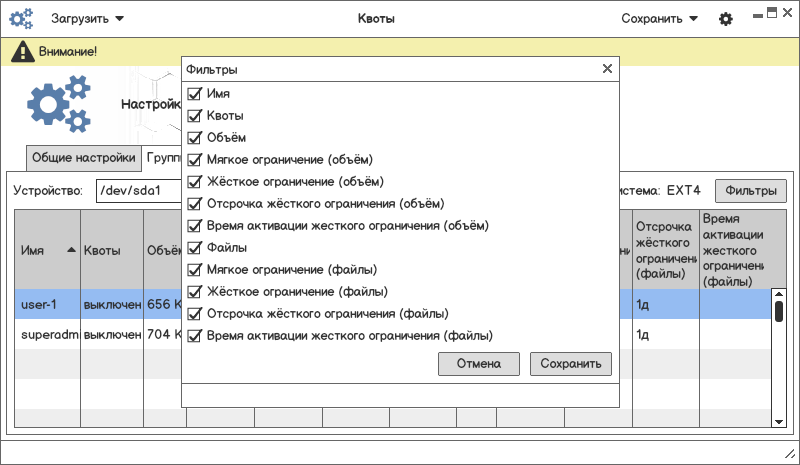800x465 pixels.
Task: Toggle Жёсткое ограничение (объём) checkbox
Action: pos(195,181)
